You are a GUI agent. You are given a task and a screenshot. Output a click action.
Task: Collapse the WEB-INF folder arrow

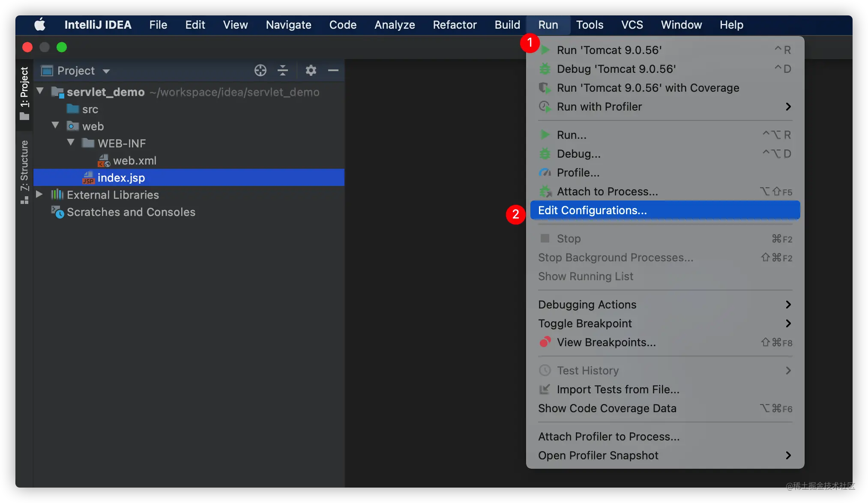tap(71, 142)
